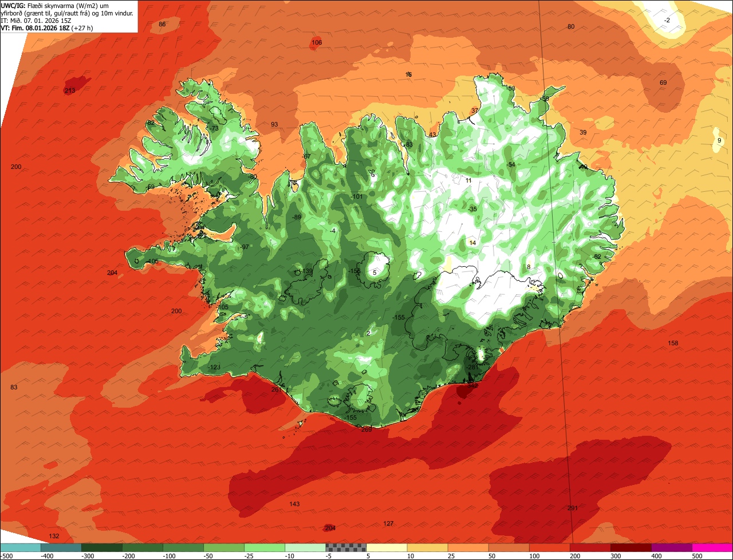This screenshot has width=733, height=560.
Task: Click the map value -35
Action: (x=472, y=209)
